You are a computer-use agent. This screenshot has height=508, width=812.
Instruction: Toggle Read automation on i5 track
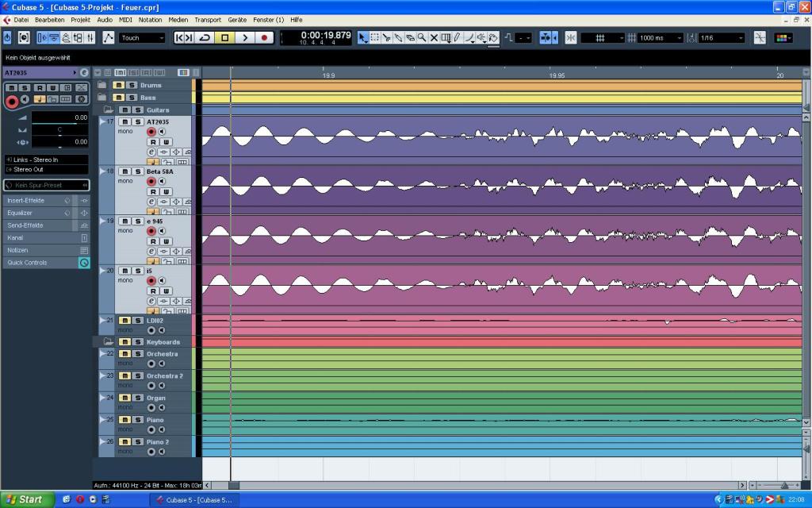click(153, 291)
